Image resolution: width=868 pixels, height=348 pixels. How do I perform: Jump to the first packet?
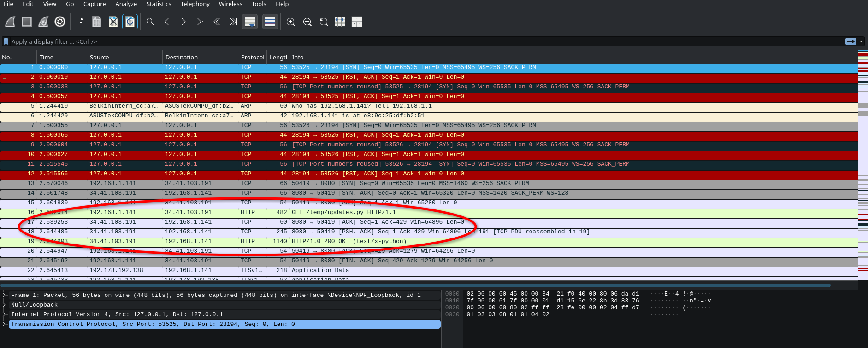(x=217, y=22)
